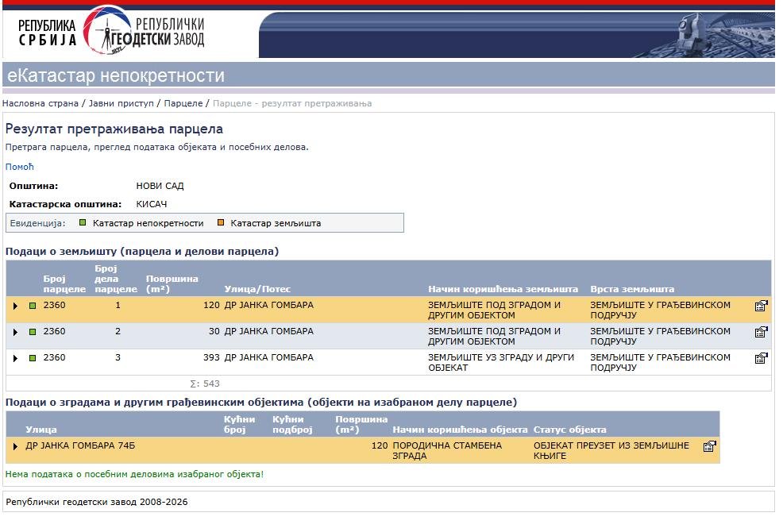Open details icon for parcel part 1
Screen dimensions: 783x532
click(761, 306)
